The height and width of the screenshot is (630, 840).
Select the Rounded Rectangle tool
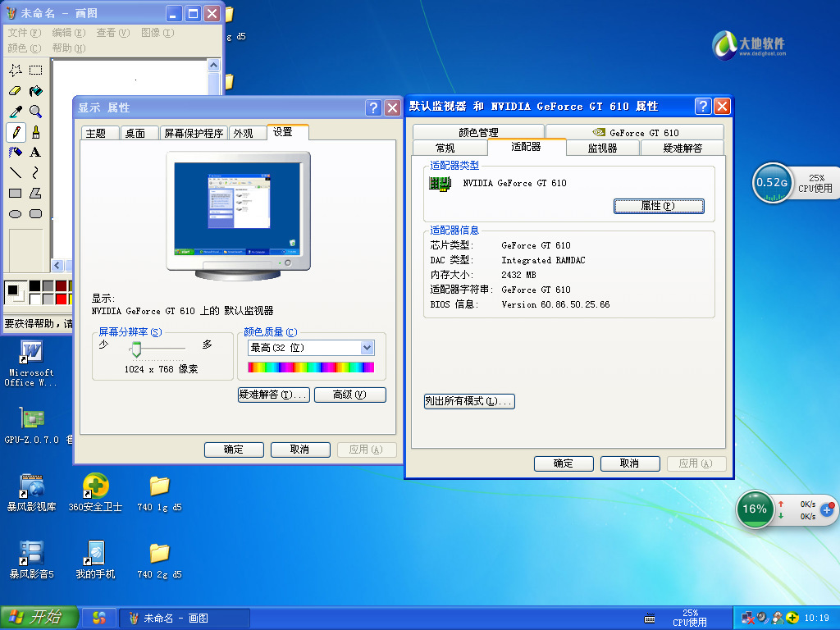point(36,214)
